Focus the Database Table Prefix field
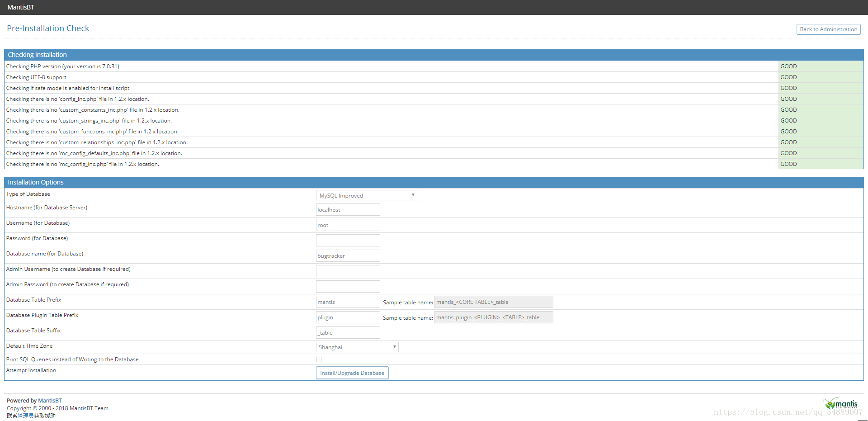The height and width of the screenshot is (421, 868). click(x=348, y=302)
